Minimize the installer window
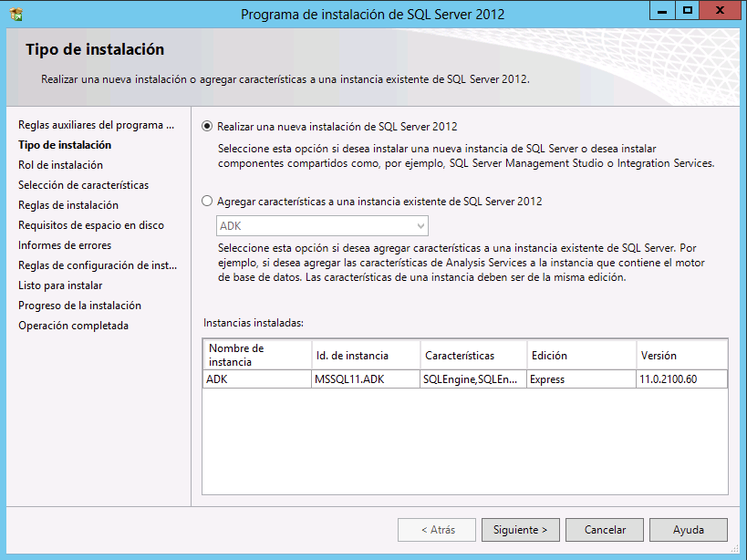The image size is (747, 560). coord(662,10)
